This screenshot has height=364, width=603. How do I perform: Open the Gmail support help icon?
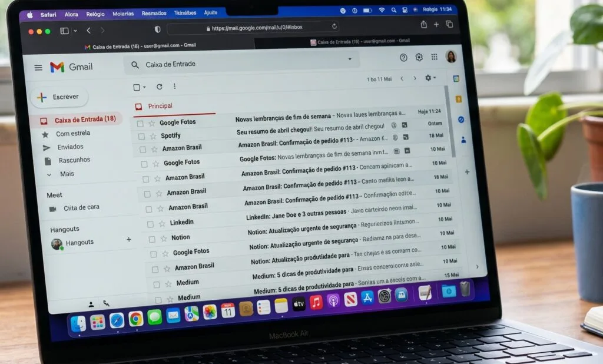(x=403, y=58)
